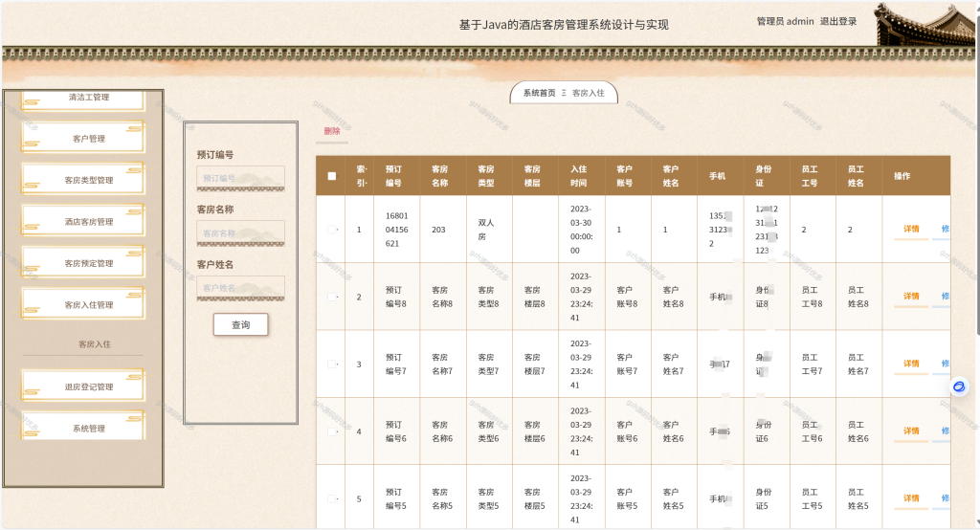
Task: Click cell 员工姓名8
Action: pyautogui.click(x=858, y=297)
